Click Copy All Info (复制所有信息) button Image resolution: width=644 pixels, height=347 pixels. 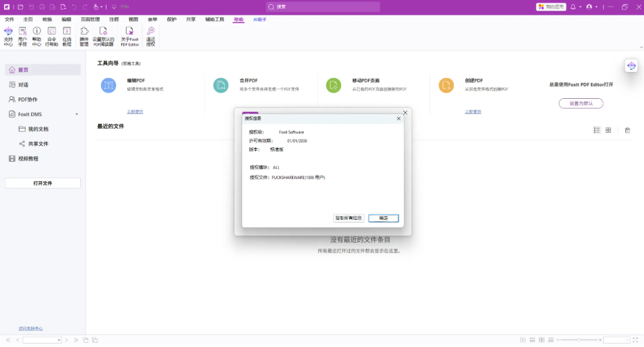[349, 218]
